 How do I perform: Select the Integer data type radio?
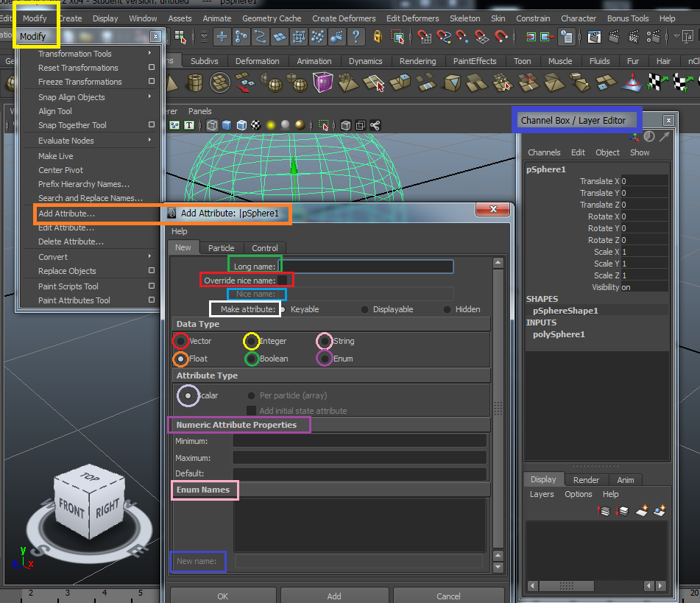tap(252, 341)
